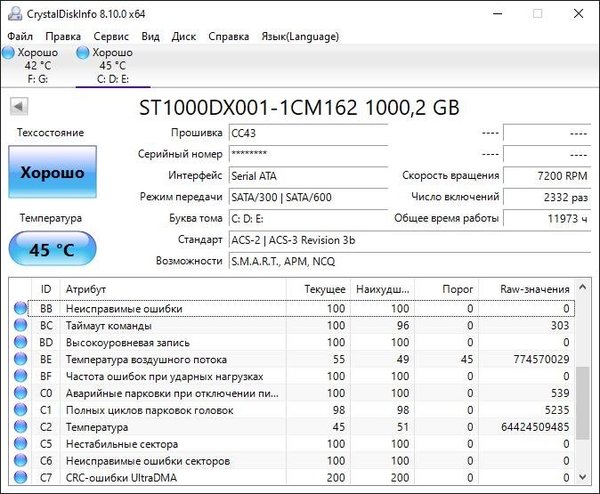This screenshot has height=494, width=600.
Task: Click the Атрибут column header
Action: (173, 289)
